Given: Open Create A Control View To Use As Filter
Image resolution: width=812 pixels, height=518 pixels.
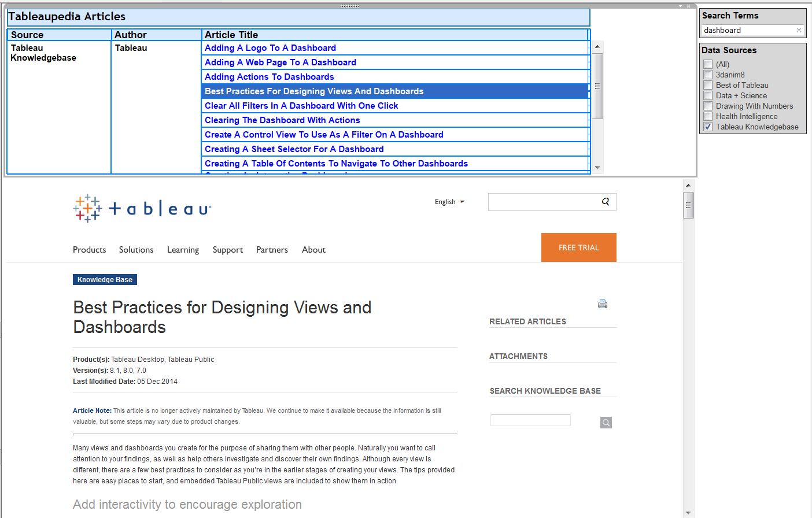Looking at the screenshot, I should tap(324, 135).
